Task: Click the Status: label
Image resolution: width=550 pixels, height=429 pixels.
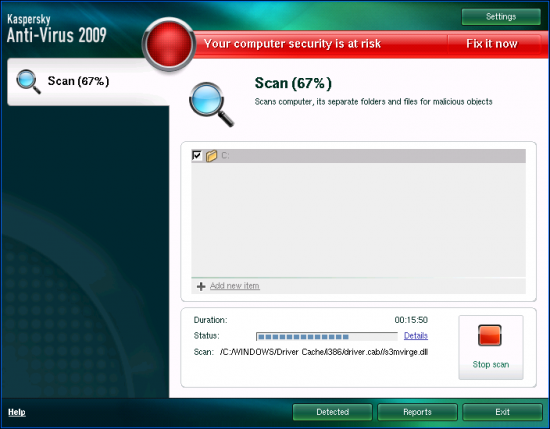Action: tap(207, 336)
